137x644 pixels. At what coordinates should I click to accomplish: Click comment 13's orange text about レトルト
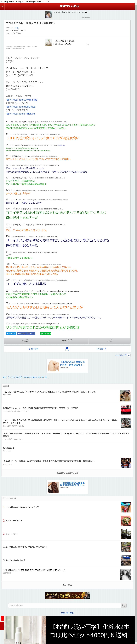[x=43, y=138]
